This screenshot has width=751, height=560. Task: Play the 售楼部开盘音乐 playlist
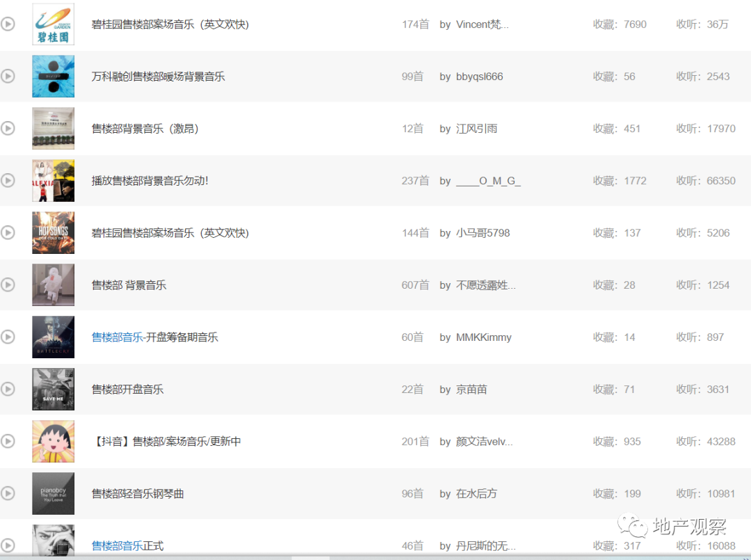point(8,389)
